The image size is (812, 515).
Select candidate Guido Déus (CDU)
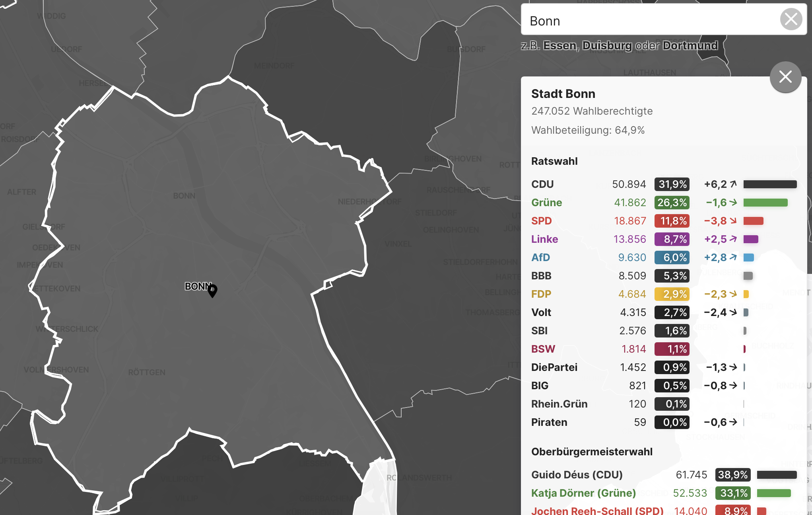click(x=577, y=475)
